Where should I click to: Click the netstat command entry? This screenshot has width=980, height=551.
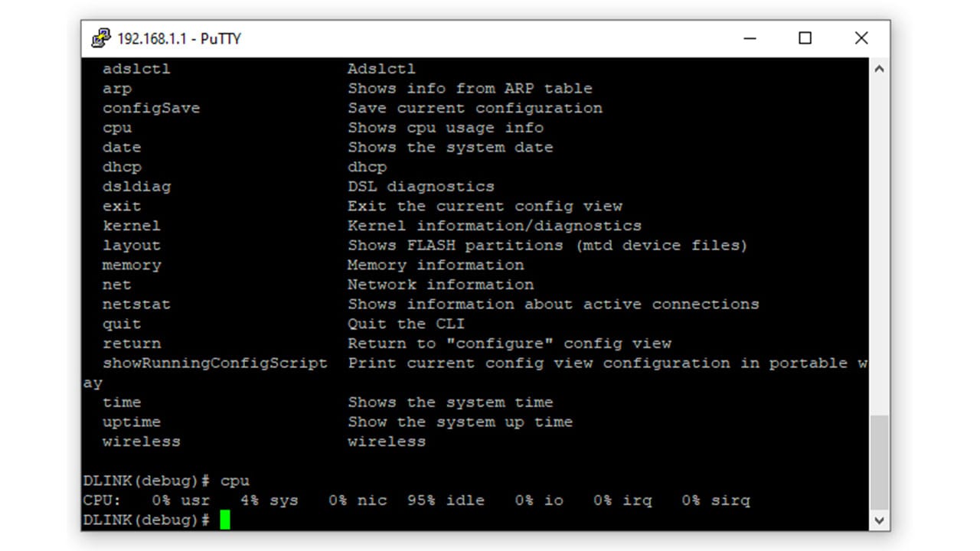tap(136, 305)
